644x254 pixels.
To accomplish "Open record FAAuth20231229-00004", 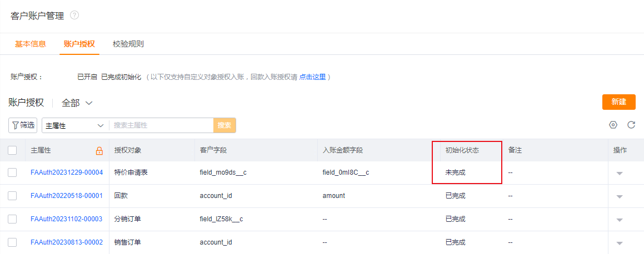I will point(67,173).
